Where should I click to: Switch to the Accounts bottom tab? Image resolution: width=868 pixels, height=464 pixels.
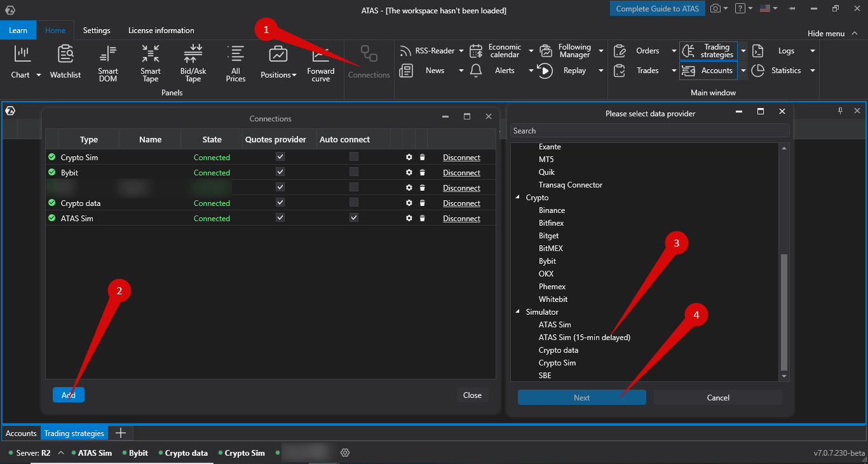22,433
